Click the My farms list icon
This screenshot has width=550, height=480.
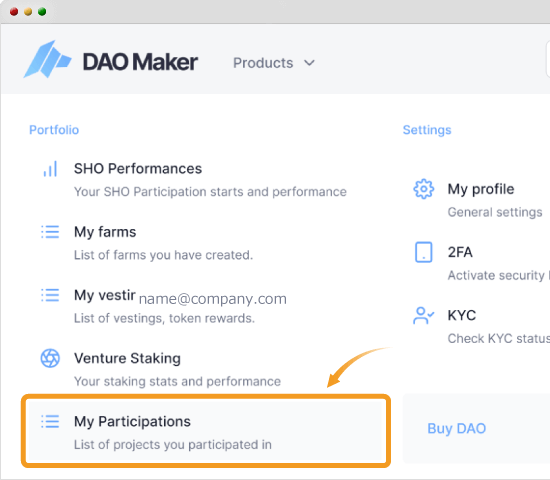[x=50, y=232]
